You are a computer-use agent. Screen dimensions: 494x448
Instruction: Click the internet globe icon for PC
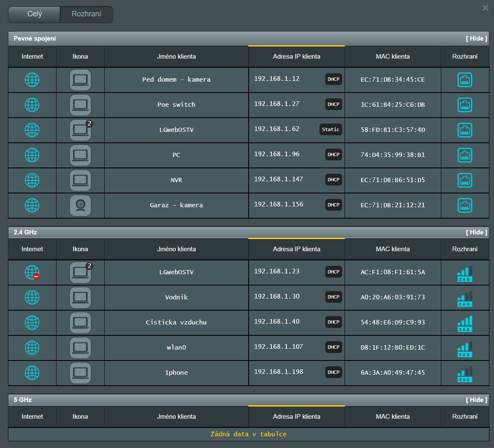32,155
